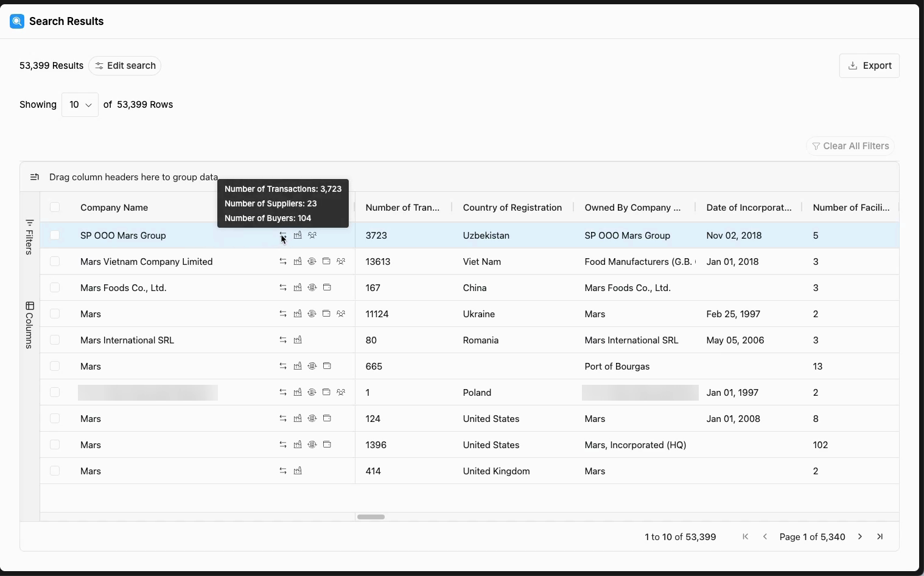
Task: Click building-cycle icon in the Ukraine Mars row
Action: pyautogui.click(x=312, y=314)
